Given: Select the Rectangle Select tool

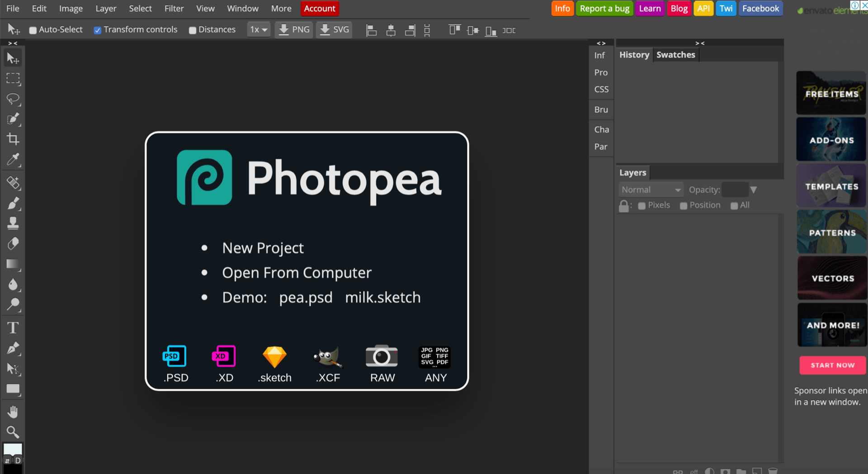Looking at the screenshot, I should (13, 79).
